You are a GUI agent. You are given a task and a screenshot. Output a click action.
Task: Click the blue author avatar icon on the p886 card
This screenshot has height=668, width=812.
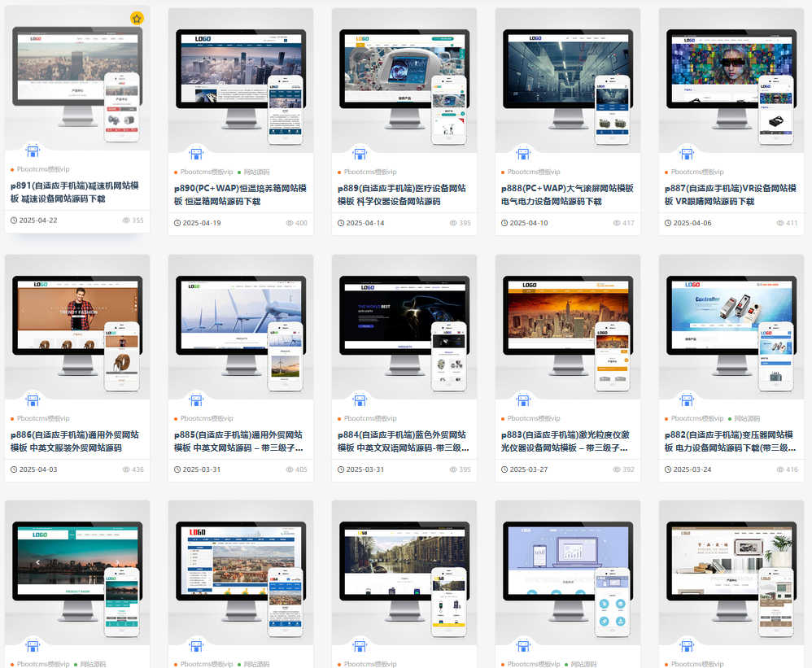point(33,399)
